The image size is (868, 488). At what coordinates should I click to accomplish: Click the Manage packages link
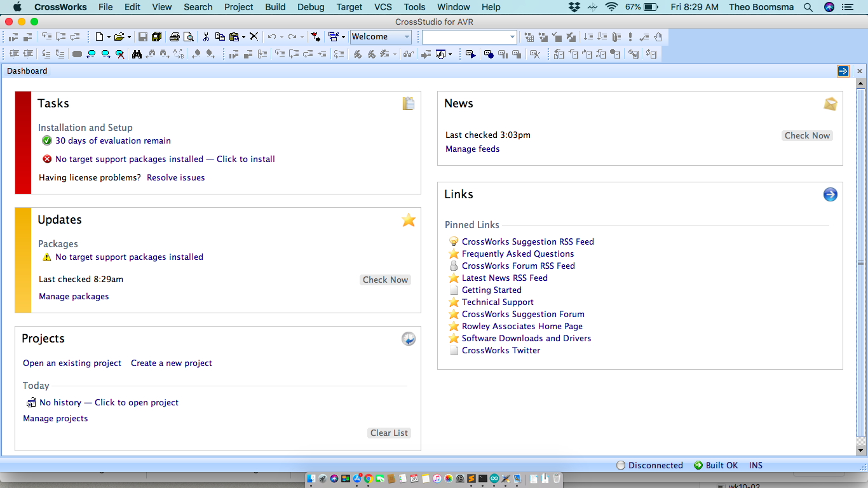(74, 296)
